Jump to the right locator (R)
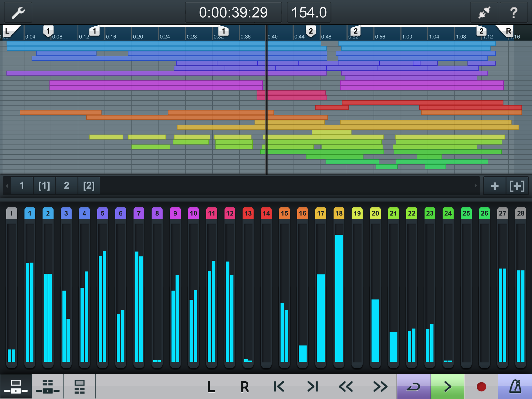 [x=245, y=387]
